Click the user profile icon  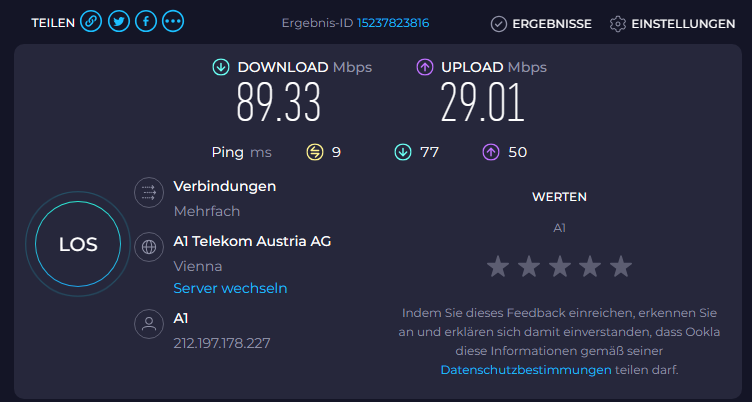tap(149, 324)
